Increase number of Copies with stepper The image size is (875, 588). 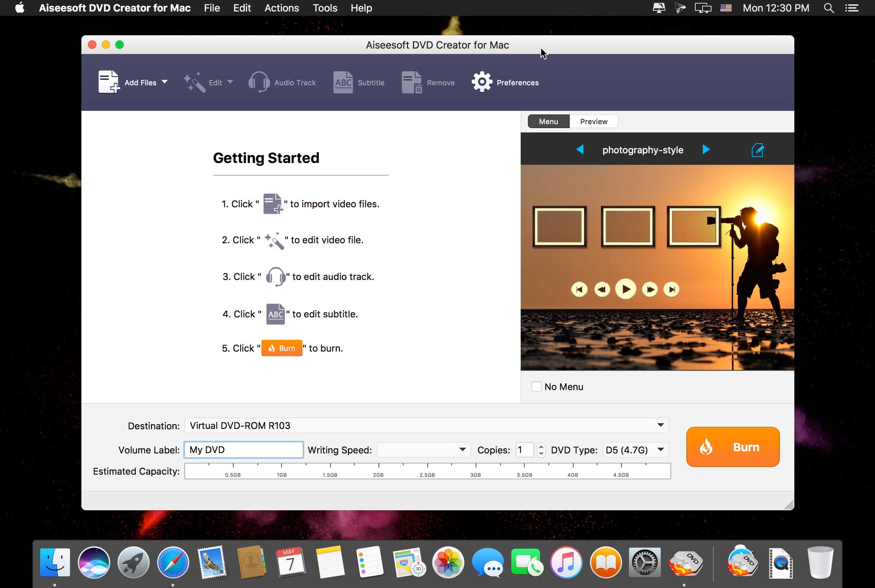coord(541,446)
